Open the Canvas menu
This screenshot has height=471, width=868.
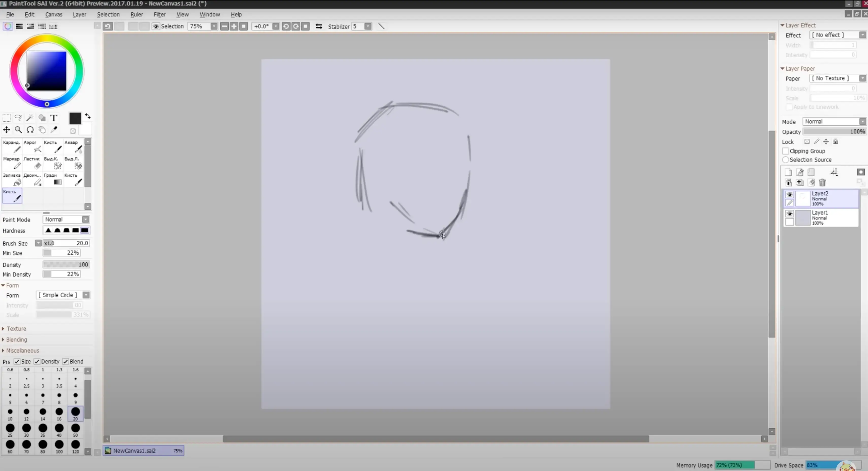click(54, 14)
